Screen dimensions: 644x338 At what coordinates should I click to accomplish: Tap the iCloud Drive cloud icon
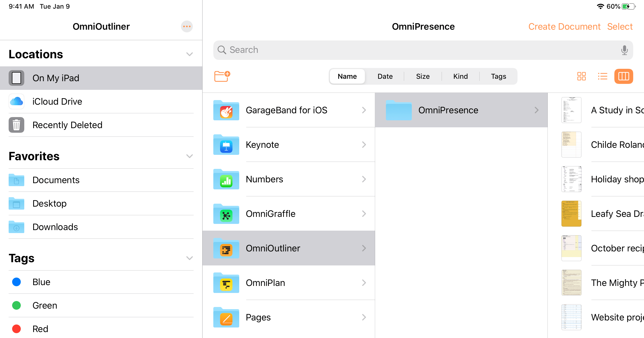coord(16,101)
